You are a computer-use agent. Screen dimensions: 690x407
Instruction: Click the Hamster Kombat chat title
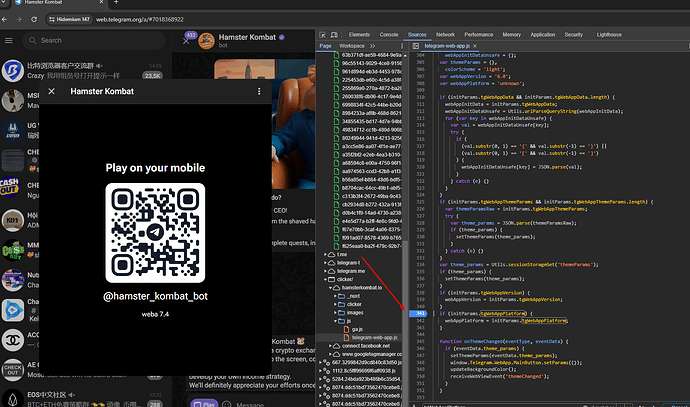[247, 37]
